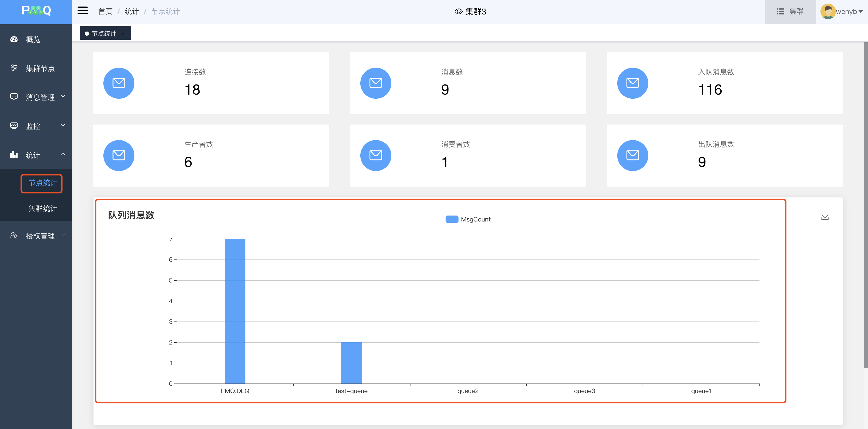The width and height of the screenshot is (868, 429).
Task: Open the 概览 dashboard page
Action: pyautogui.click(x=33, y=40)
